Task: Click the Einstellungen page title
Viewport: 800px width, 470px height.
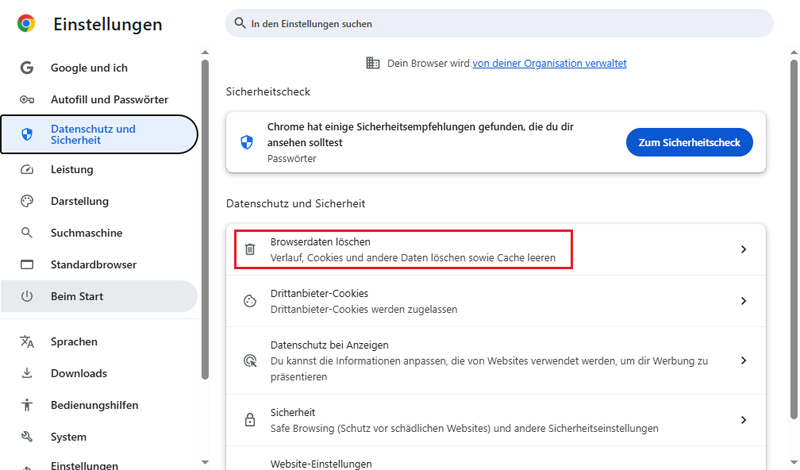Action: (108, 24)
